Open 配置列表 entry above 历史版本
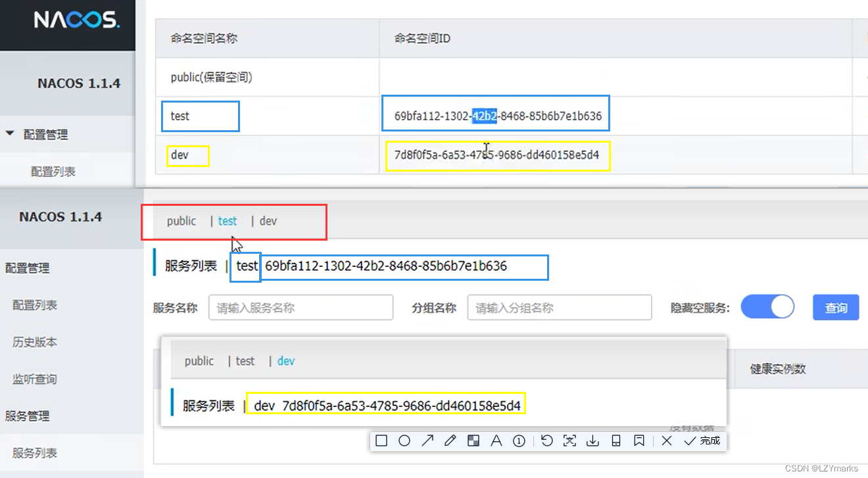This screenshot has height=478, width=868. 35,305
